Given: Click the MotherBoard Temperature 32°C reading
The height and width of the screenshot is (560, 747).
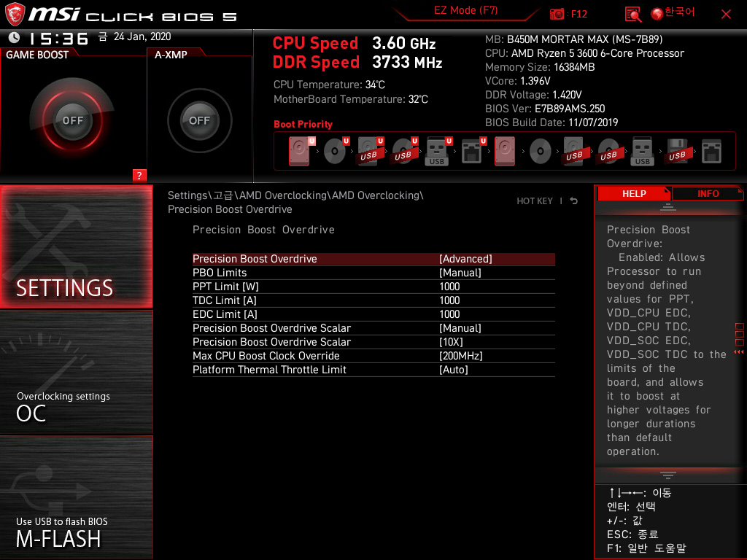Looking at the screenshot, I should coord(351,99).
